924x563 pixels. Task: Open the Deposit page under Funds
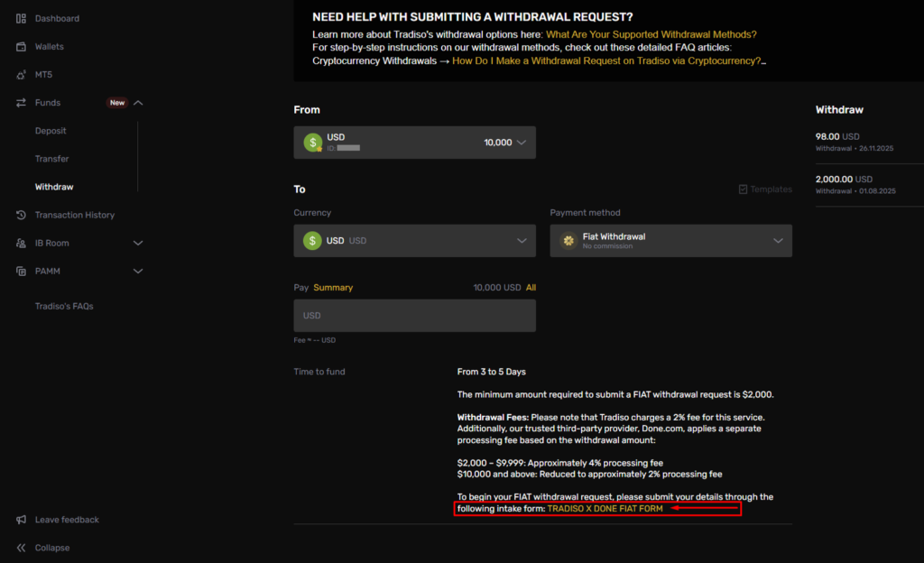coord(51,131)
